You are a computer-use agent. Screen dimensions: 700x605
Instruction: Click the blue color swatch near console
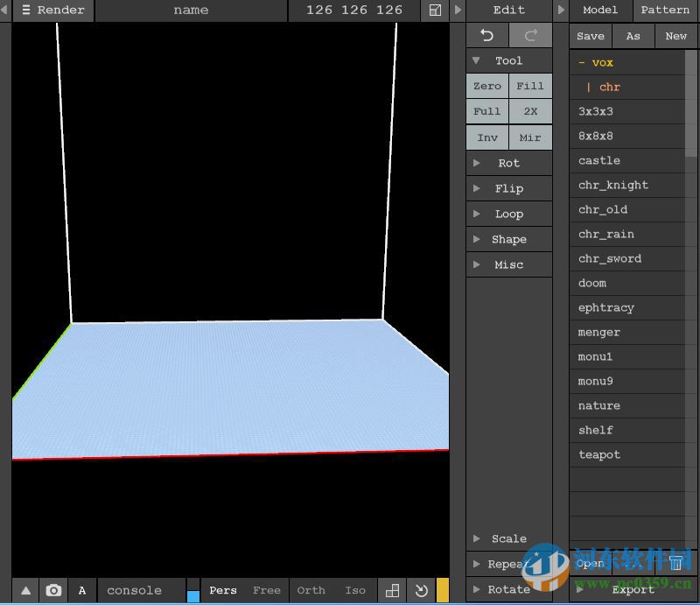[x=192, y=596]
